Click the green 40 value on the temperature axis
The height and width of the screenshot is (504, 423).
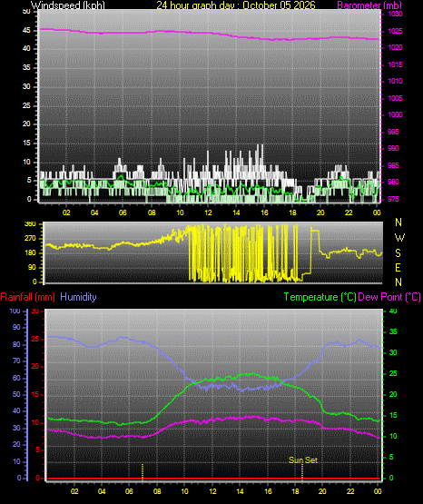[x=393, y=311]
